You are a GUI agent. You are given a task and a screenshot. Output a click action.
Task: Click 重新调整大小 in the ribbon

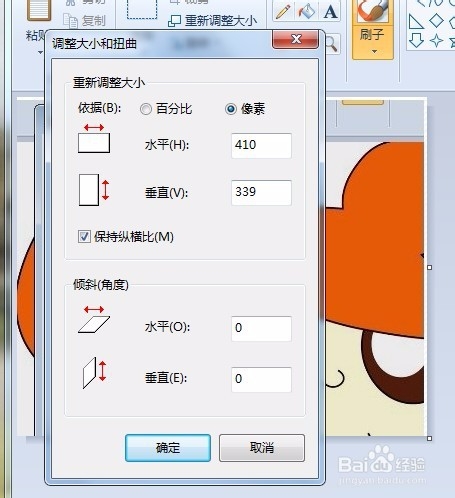(x=213, y=21)
